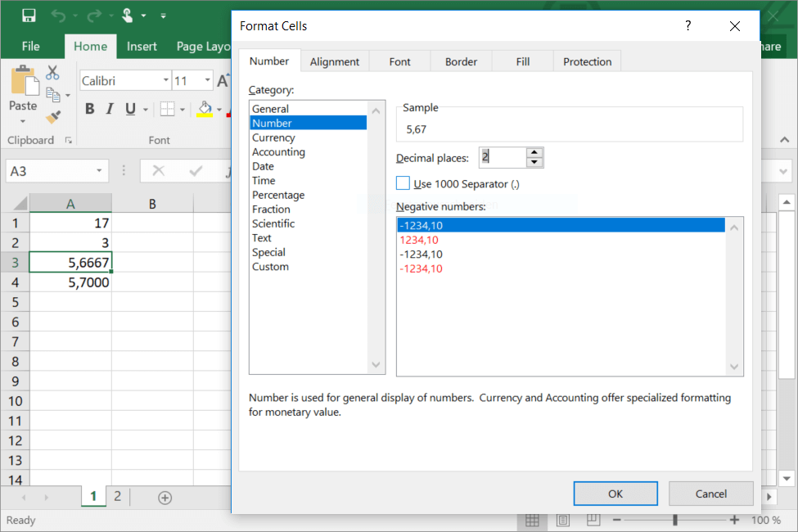798x532 pixels.
Task: Enable Use 1000 Separator checkbox
Action: click(404, 183)
